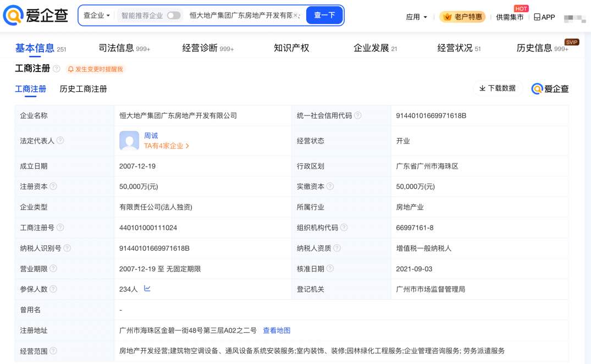The image size is (591, 364).
Task: Click the 下载数据 download button
Action: click(498, 88)
